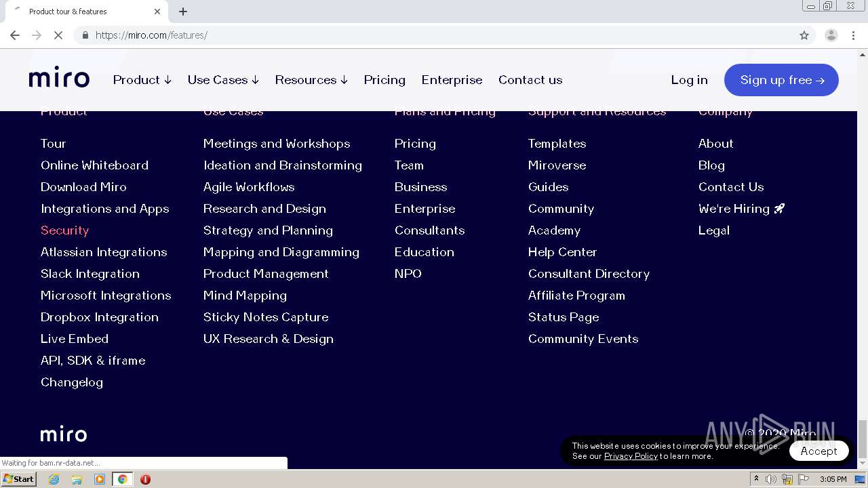
Task: Open the Tour footer link
Action: point(53,143)
